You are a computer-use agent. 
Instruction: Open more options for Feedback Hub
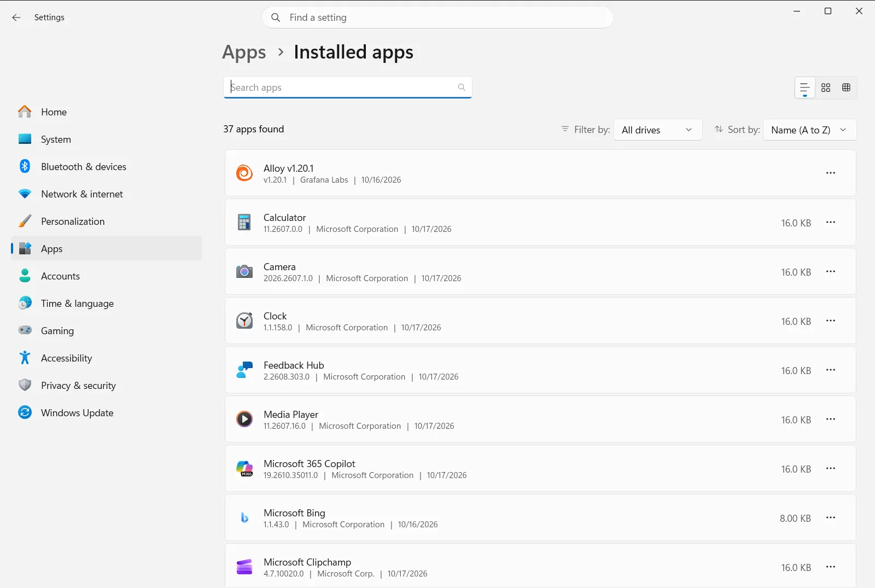pyautogui.click(x=831, y=370)
